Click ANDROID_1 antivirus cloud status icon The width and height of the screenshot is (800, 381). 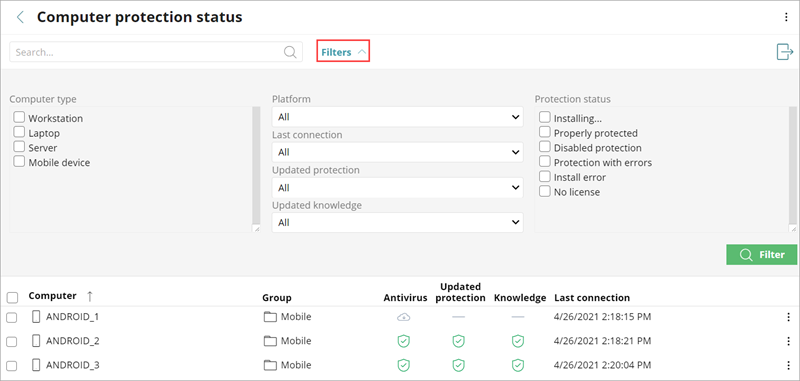pos(404,317)
